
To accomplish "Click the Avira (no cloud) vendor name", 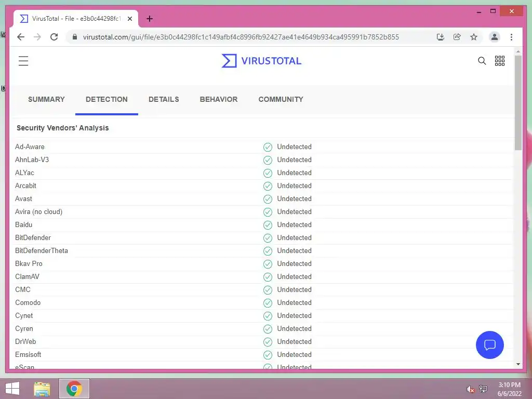I will pyautogui.click(x=38, y=212).
